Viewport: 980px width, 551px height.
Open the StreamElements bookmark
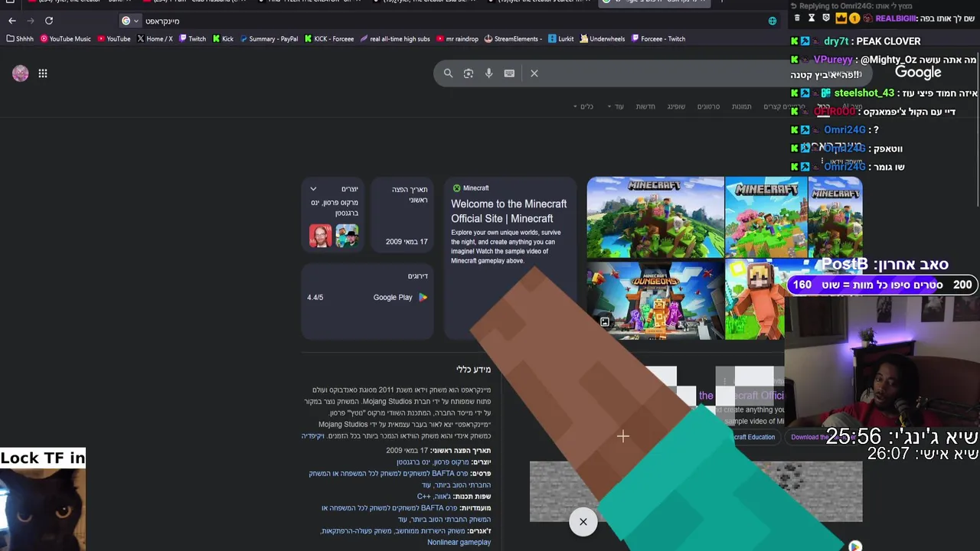pyautogui.click(x=513, y=39)
